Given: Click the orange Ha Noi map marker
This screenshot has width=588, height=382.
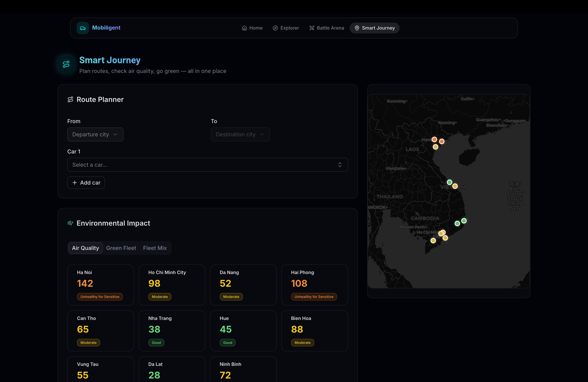Looking at the screenshot, I should pos(434,139).
